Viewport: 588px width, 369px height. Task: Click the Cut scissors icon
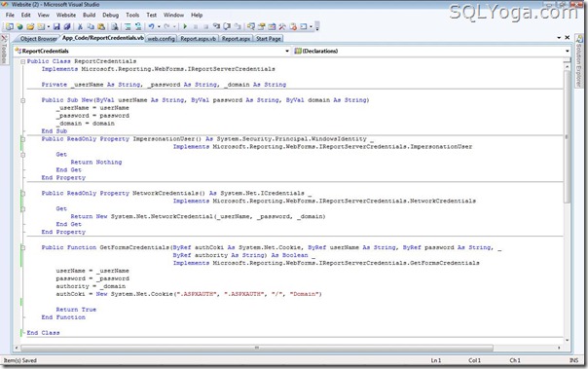click(80, 26)
